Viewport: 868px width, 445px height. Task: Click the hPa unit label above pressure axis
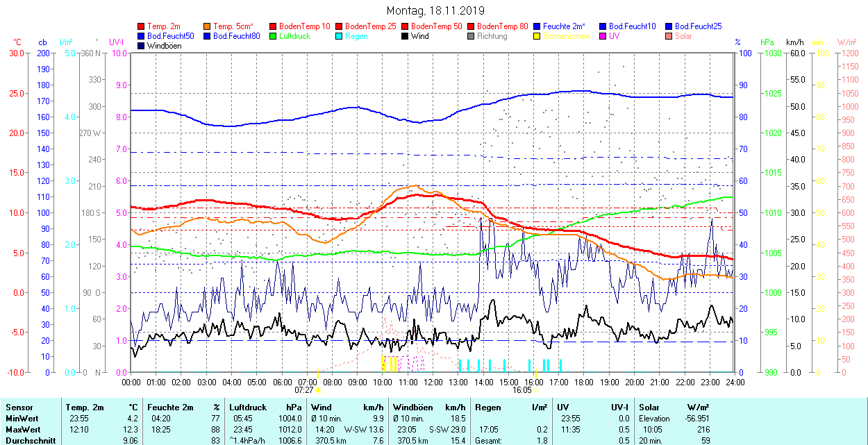coord(767,42)
